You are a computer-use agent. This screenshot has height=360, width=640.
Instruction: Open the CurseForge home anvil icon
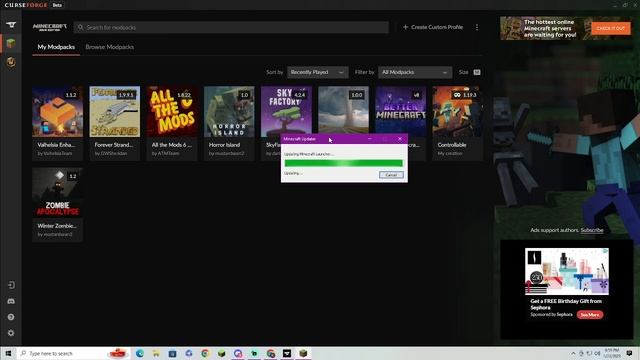tap(11, 24)
